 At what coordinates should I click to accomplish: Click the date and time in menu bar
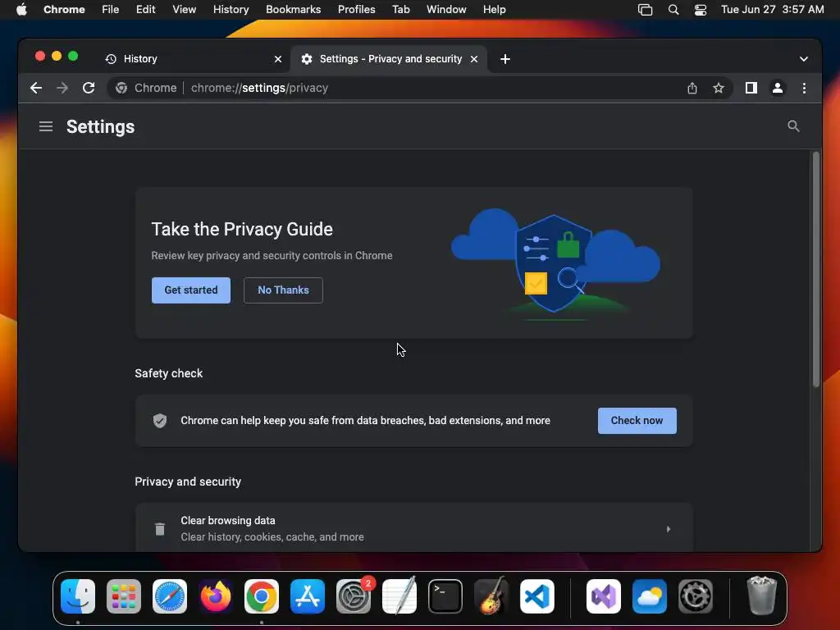tap(772, 9)
